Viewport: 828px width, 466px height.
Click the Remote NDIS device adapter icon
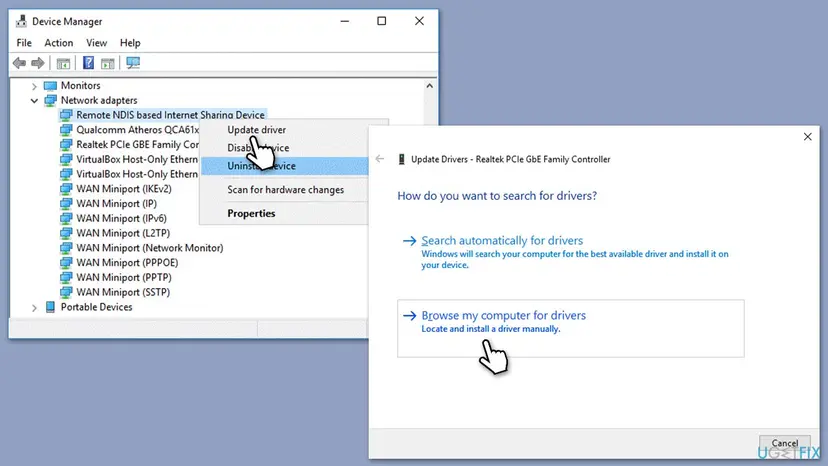[66, 115]
